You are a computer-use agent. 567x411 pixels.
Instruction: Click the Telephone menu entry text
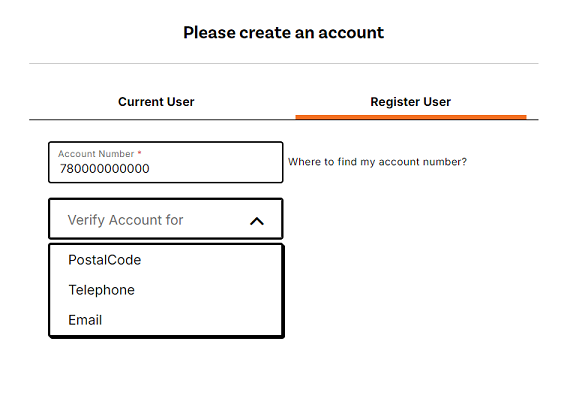(102, 290)
